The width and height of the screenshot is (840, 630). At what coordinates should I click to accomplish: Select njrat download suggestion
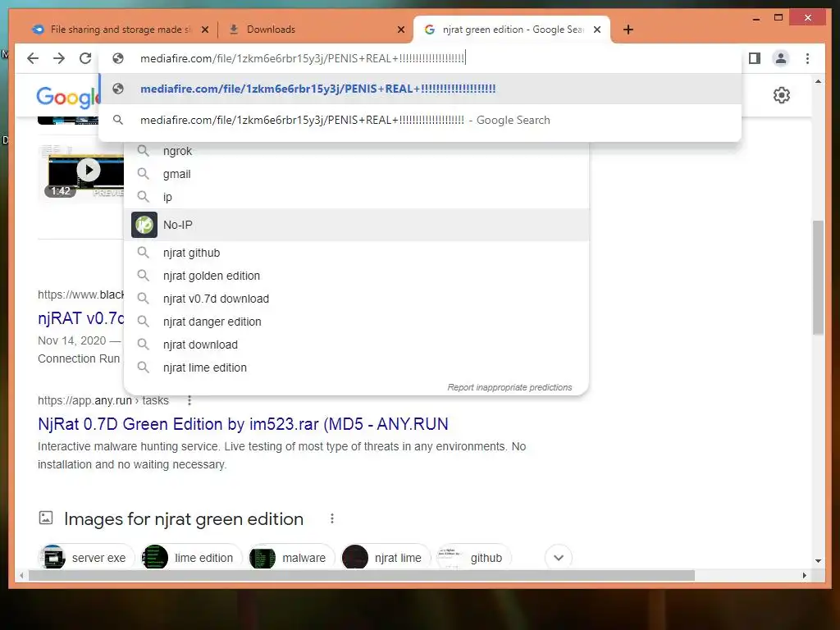click(356, 345)
